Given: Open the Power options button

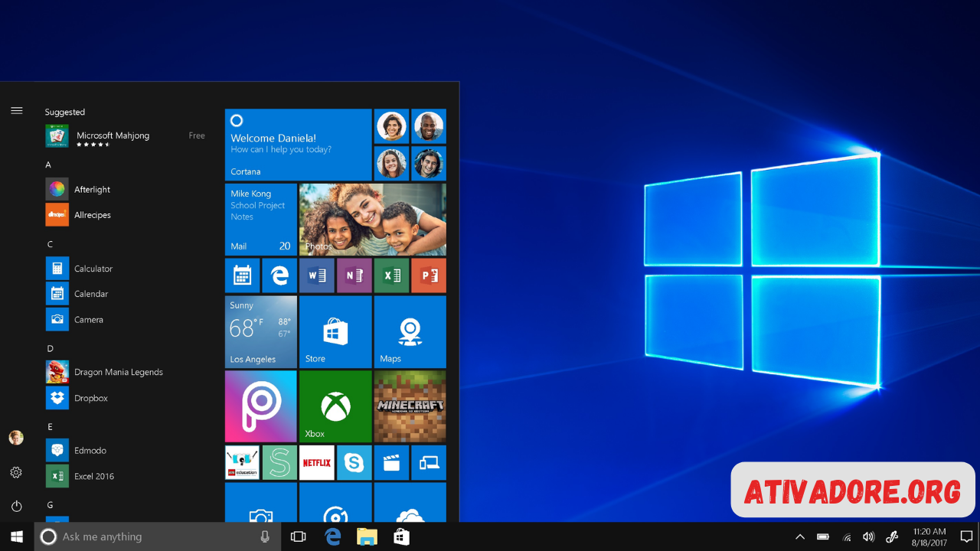Looking at the screenshot, I should pyautogui.click(x=16, y=506).
